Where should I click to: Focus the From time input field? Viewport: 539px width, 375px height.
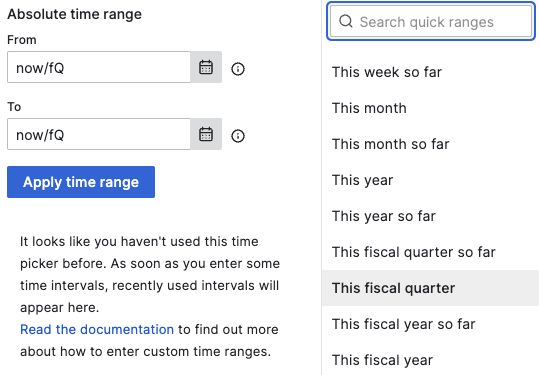pos(99,67)
